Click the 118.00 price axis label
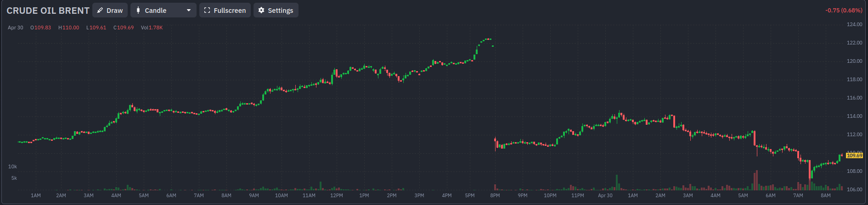 click(x=855, y=79)
